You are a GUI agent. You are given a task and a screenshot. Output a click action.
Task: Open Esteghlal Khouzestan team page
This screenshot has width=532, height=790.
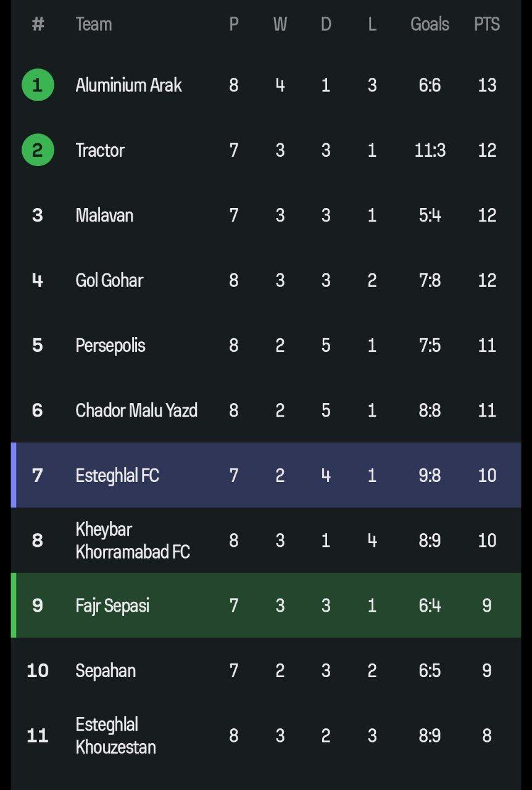[115, 736]
